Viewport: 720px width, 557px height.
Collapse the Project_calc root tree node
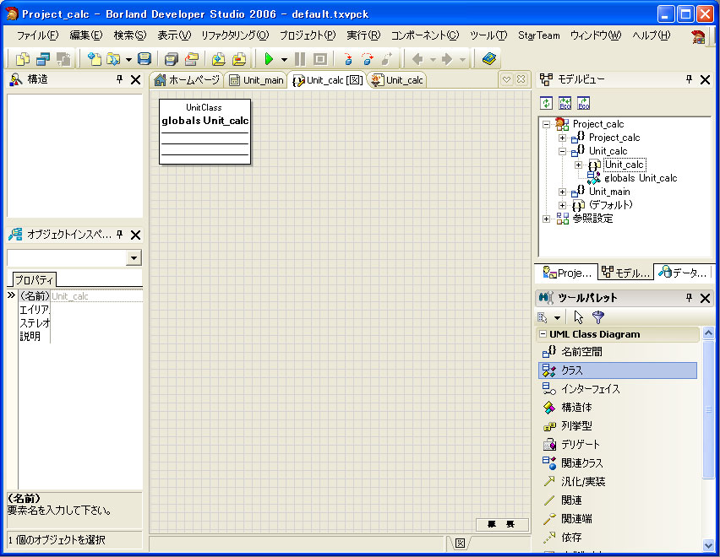point(546,124)
